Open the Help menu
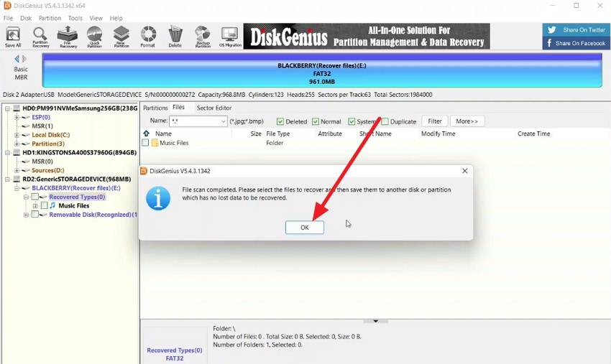The image size is (611, 364). pyautogui.click(x=116, y=18)
